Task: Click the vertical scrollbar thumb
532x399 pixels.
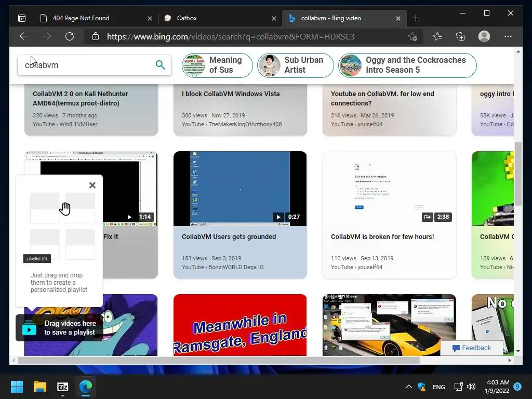Action: click(x=518, y=174)
